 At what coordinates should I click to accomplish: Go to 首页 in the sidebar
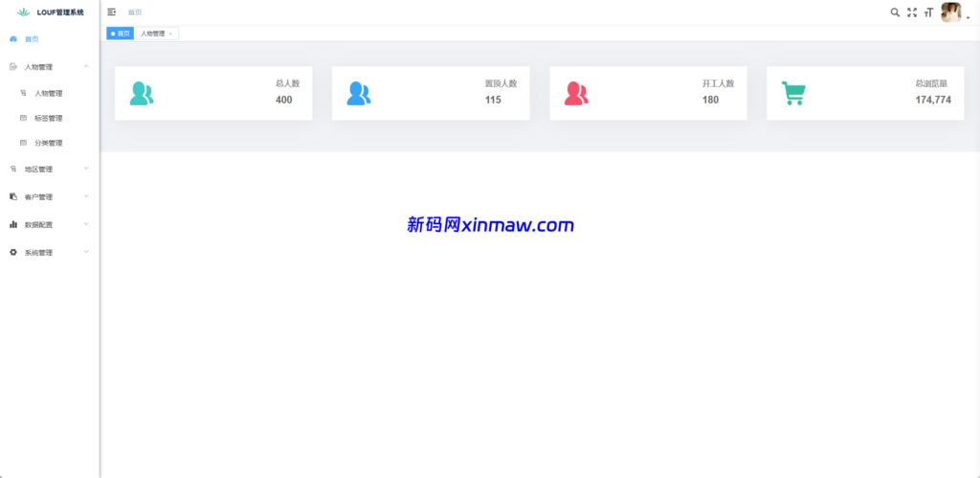32,39
